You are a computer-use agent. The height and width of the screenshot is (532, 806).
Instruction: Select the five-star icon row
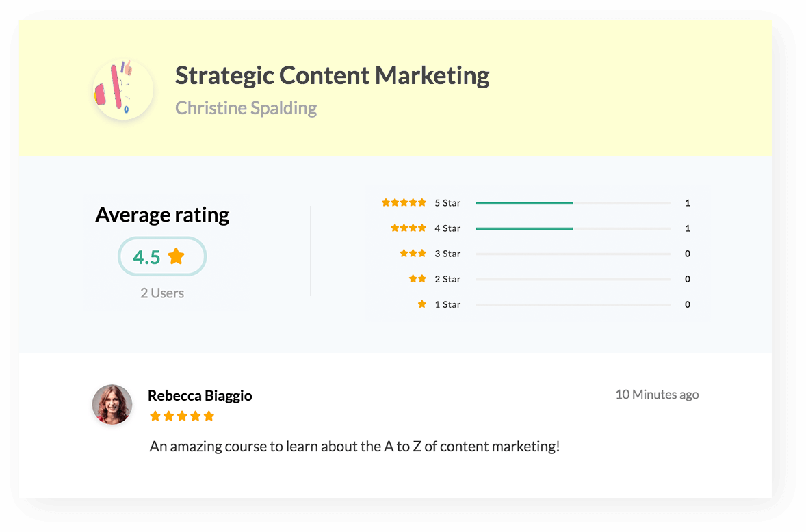pyautogui.click(x=404, y=203)
